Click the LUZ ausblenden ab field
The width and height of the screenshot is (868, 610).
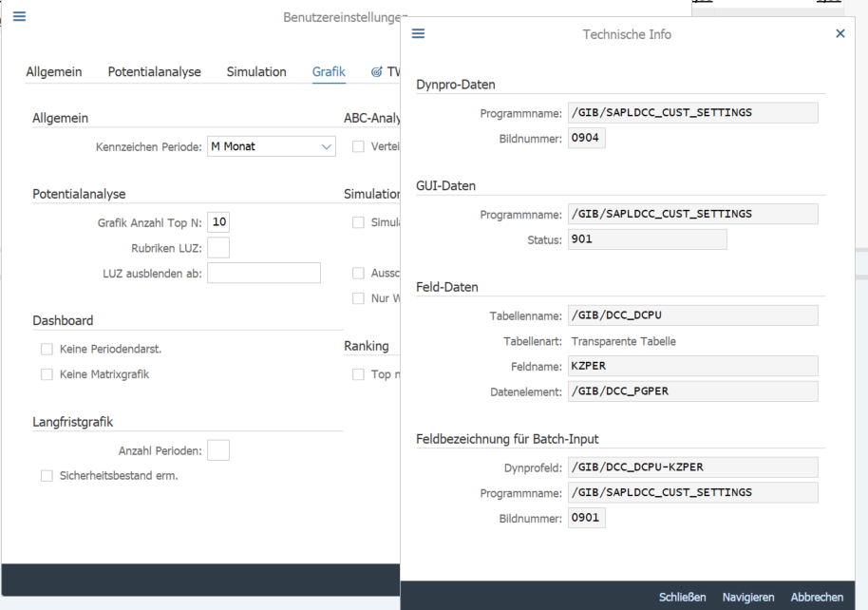[264, 274]
